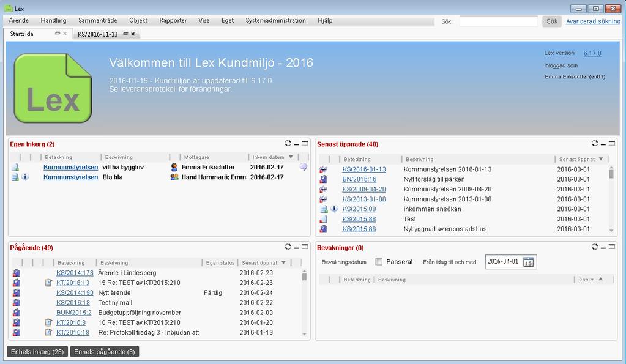
Task: Click the meeting icon for KS/2016-01-13 row
Action: click(323, 169)
